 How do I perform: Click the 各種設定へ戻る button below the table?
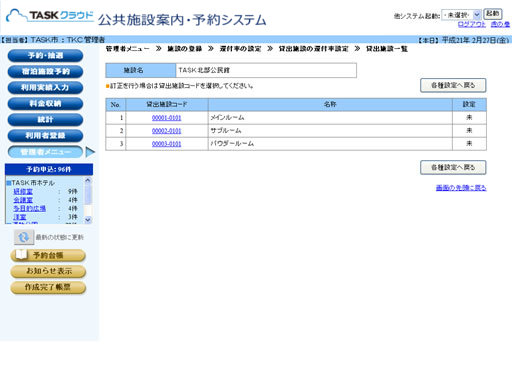coord(453,167)
